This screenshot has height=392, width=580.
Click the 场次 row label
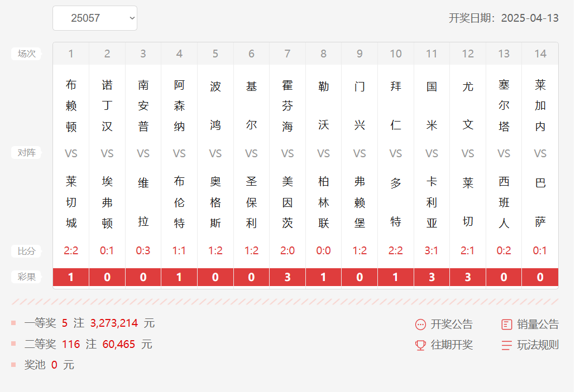coord(26,54)
